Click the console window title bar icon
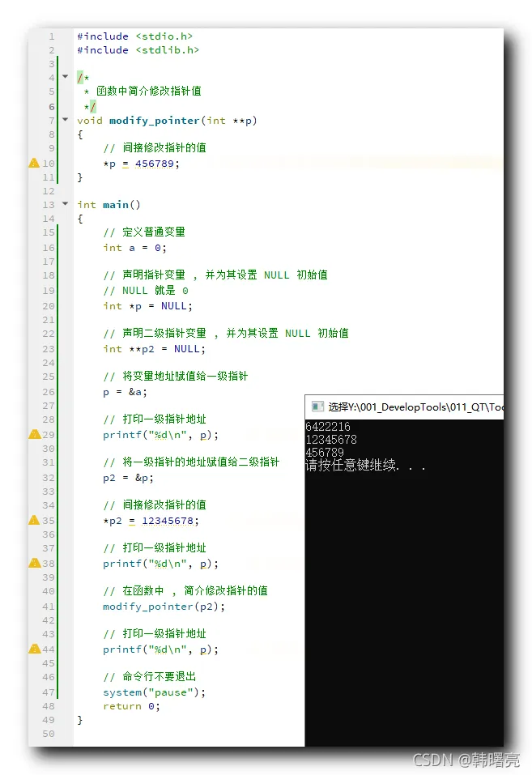The height and width of the screenshot is (775, 532). point(317,407)
